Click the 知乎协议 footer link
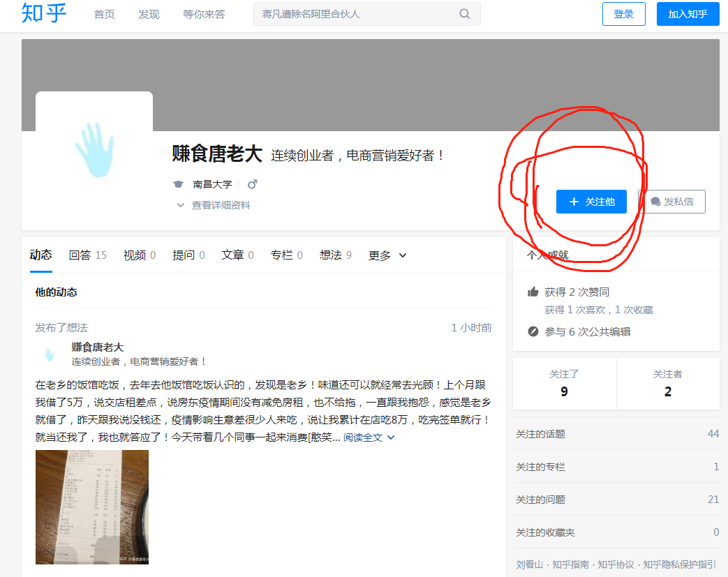The height and width of the screenshot is (577, 728). (616, 564)
